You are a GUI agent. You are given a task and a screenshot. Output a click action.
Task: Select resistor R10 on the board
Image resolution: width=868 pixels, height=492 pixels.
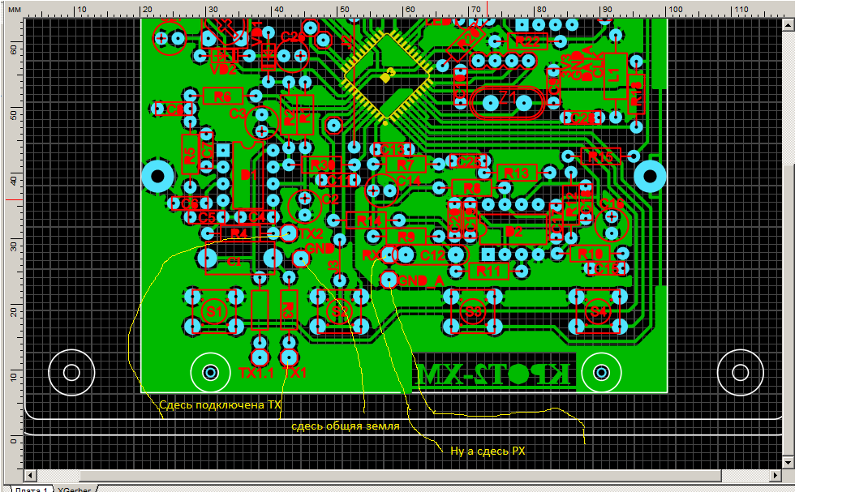[x=590, y=254]
